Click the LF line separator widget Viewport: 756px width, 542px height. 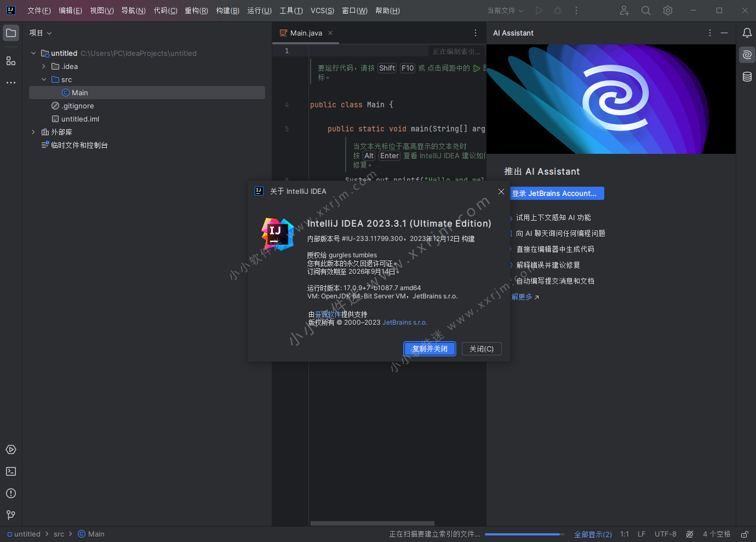(642, 534)
